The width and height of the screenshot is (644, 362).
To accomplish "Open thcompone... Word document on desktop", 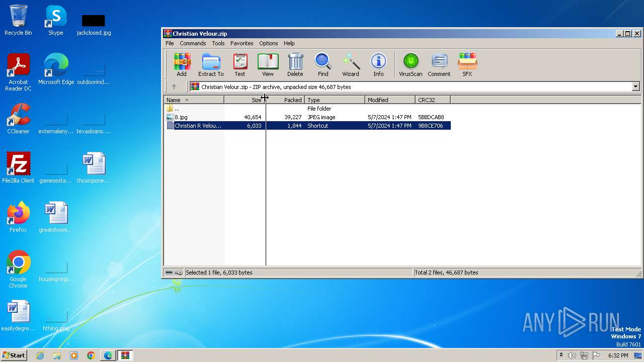I will click(x=94, y=168).
